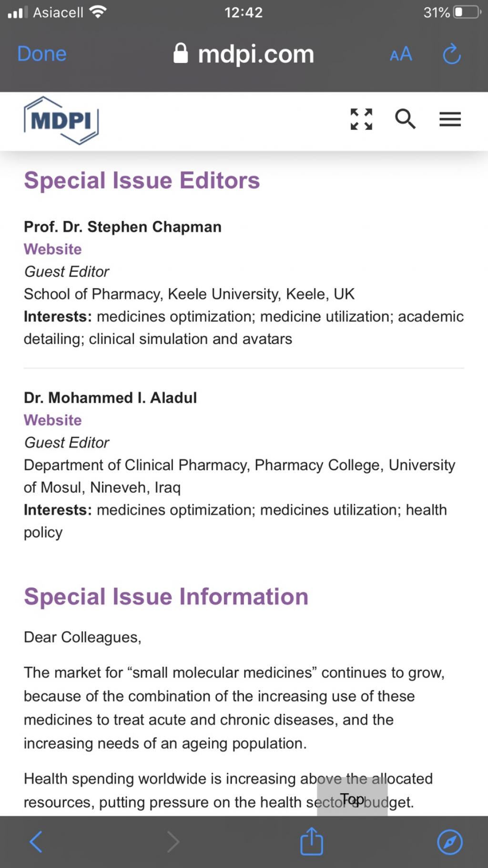Go forward using the forward arrow
This screenshot has height=868, width=488.
tap(173, 841)
